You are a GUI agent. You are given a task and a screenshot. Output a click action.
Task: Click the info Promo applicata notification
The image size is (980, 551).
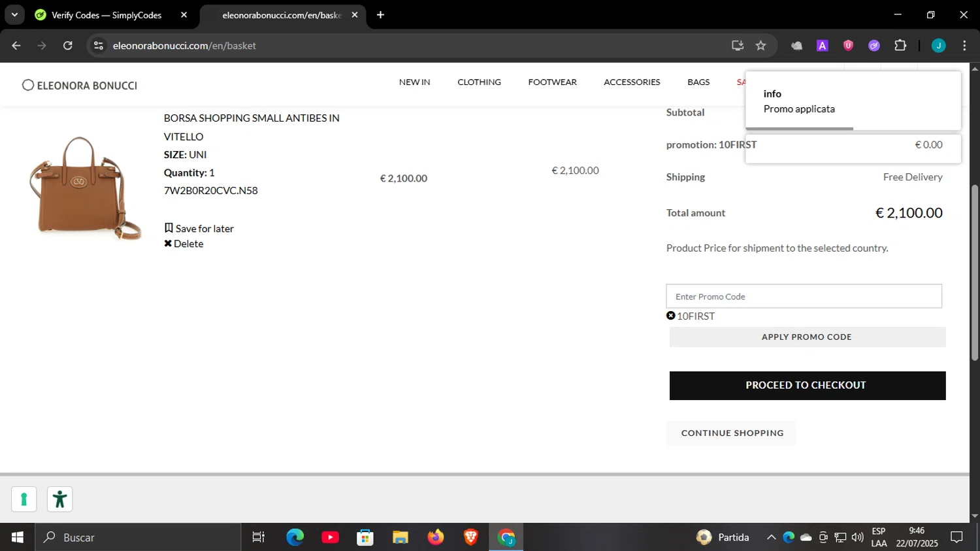(x=853, y=101)
